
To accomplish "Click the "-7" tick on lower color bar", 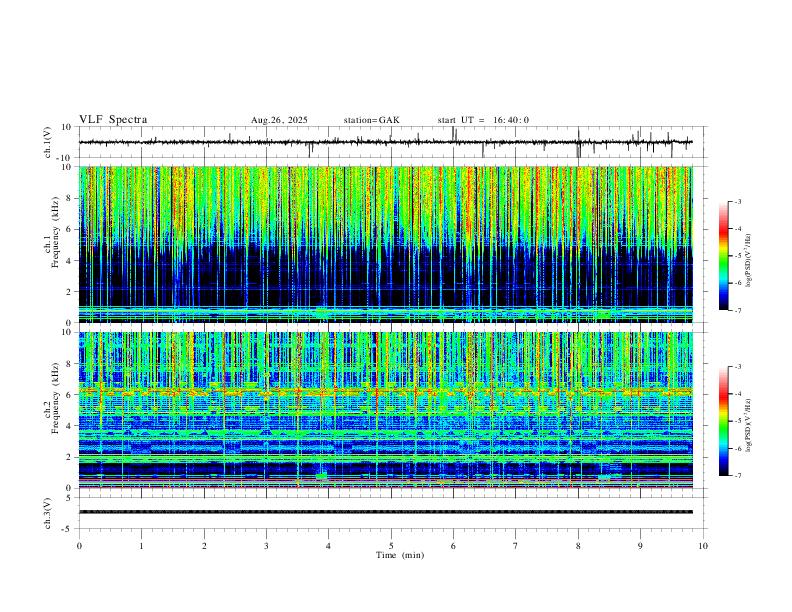I will coord(737,476).
